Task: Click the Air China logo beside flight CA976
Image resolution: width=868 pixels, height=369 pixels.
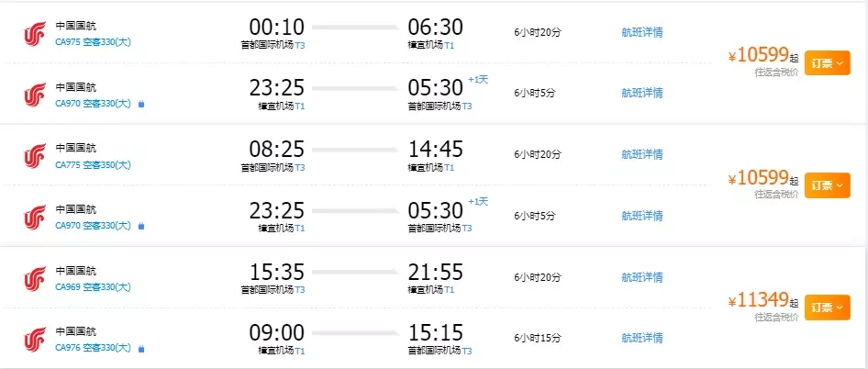Action: (35, 340)
